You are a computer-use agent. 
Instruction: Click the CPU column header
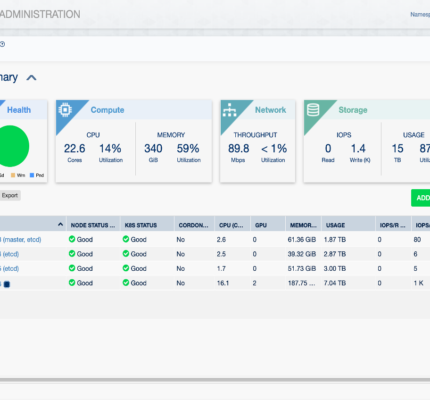point(231,225)
